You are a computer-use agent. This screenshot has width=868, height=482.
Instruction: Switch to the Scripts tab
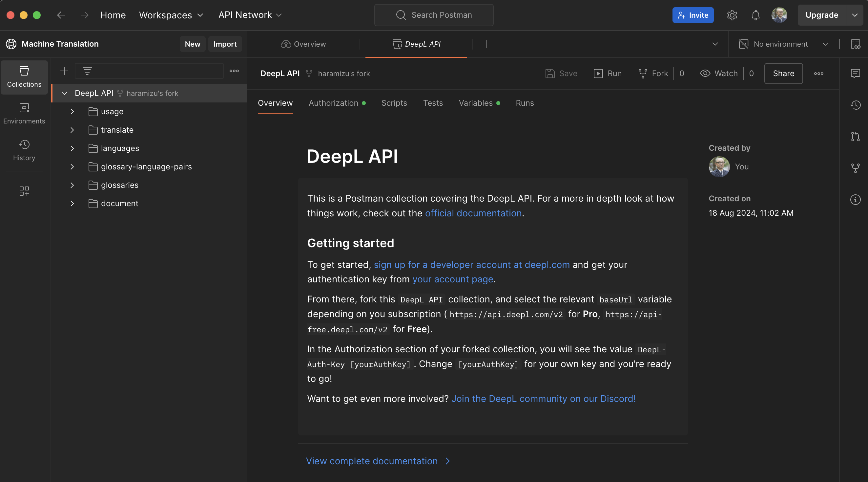point(394,103)
